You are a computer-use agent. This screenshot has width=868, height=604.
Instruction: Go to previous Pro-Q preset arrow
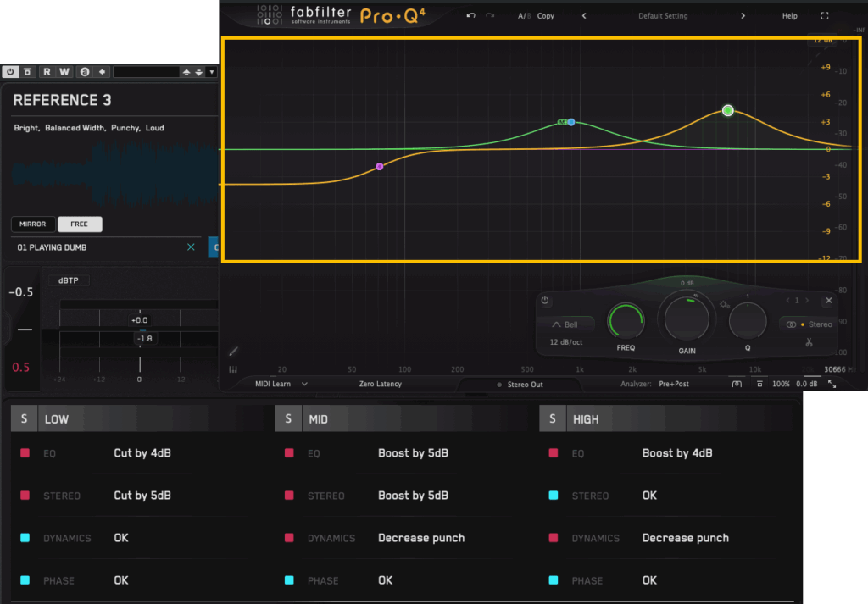point(584,16)
